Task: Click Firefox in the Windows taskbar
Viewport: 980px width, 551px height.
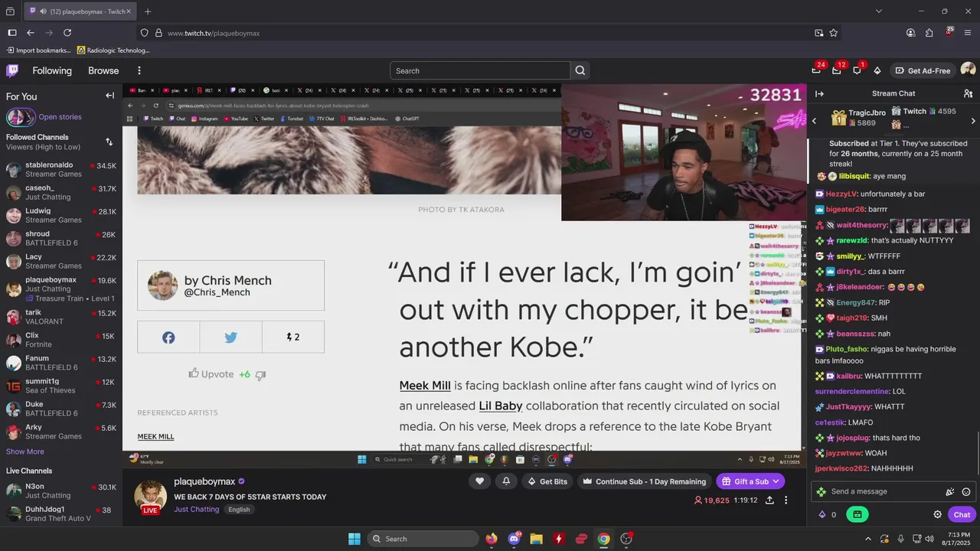Action: coord(491,539)
